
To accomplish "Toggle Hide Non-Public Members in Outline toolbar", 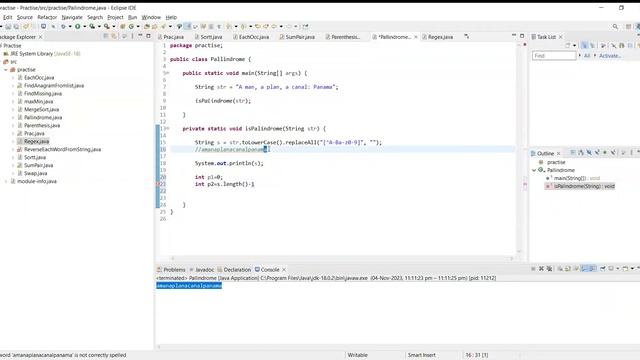I will coord(605,153).
